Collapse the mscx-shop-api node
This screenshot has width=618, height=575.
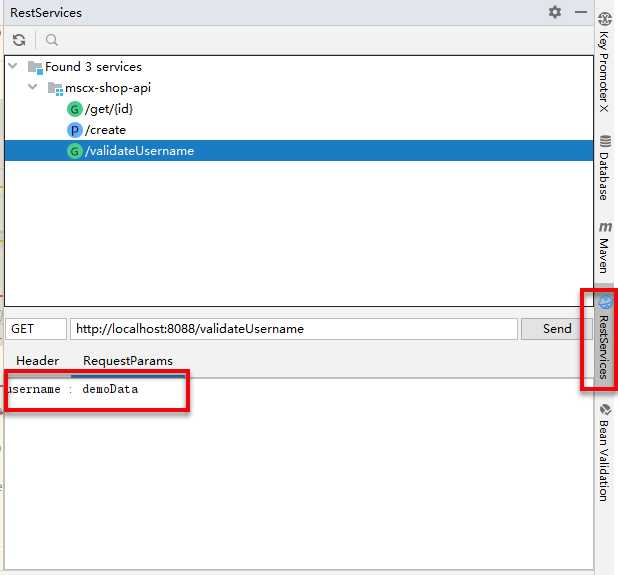click(33, 87)
